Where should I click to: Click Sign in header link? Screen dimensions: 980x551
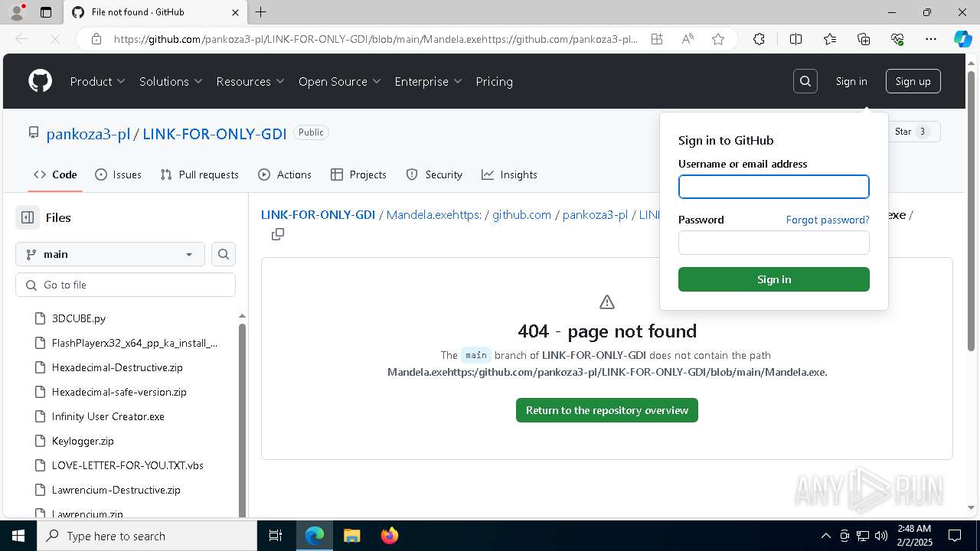[851, 81]
